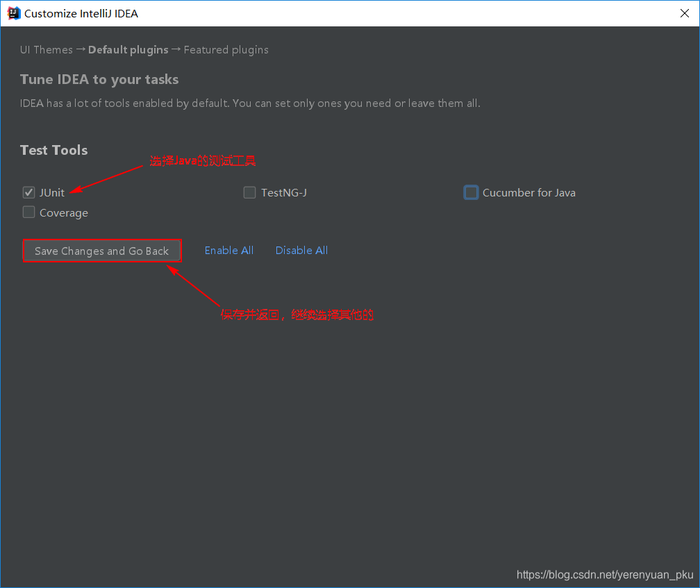Click Save Changes and Go Back button
The height and width of the screenshot is (588, 700).
(102, 251)
